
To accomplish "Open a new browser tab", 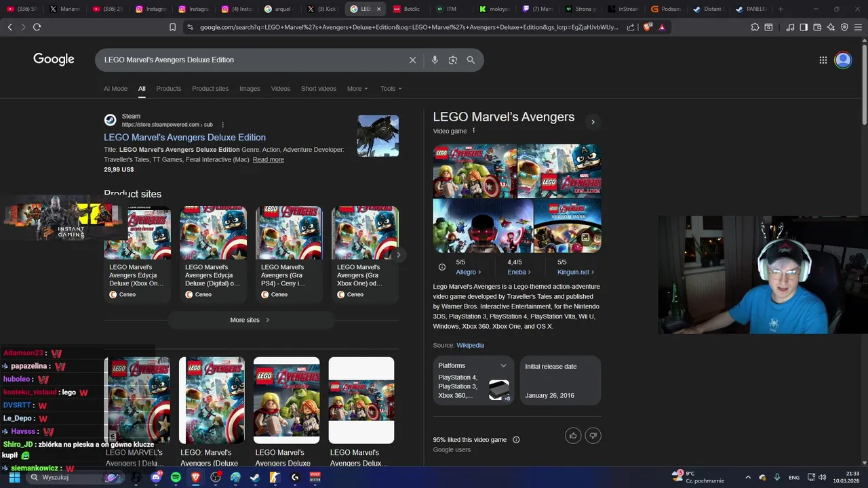I will click(781, 9).
